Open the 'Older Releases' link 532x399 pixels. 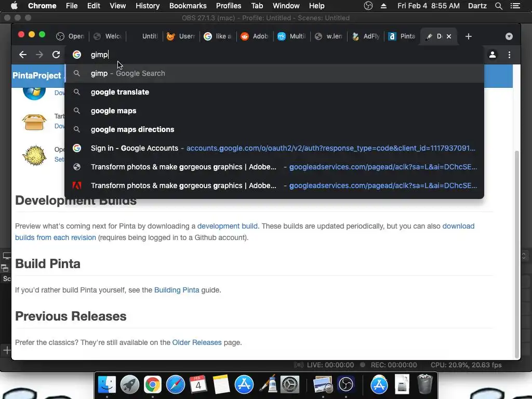pyautogui.click(x=197, y=342)
